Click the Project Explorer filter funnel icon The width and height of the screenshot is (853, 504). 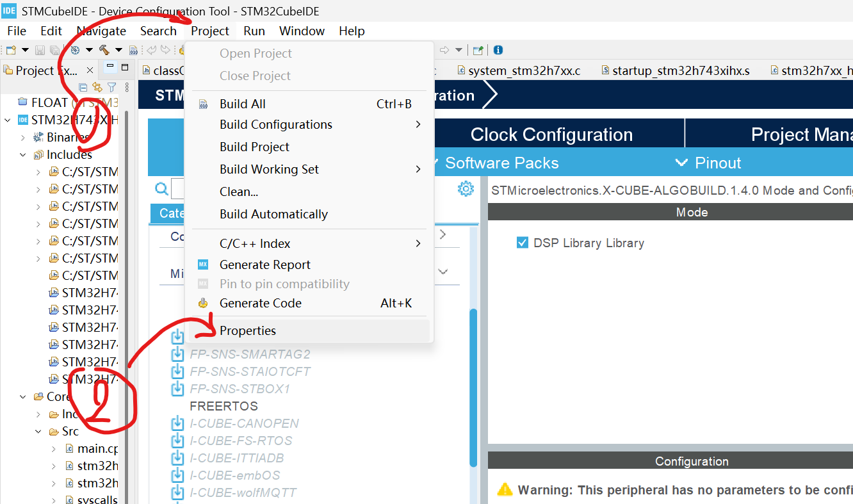(111, 87)
